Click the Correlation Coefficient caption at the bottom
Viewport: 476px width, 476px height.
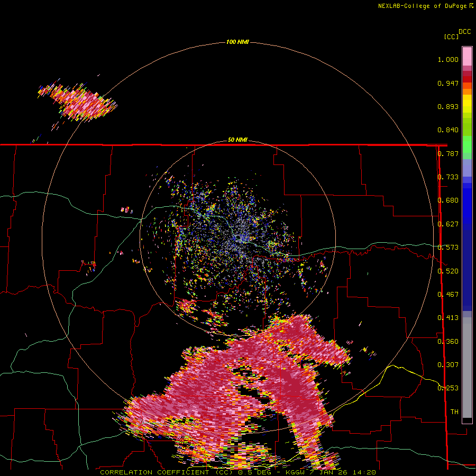click(237, 472)
